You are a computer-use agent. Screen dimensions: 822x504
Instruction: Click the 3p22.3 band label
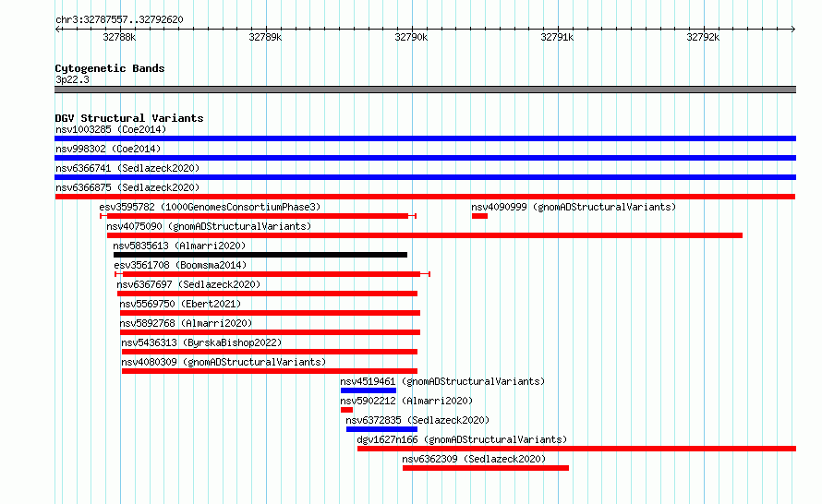coord(72,79)
